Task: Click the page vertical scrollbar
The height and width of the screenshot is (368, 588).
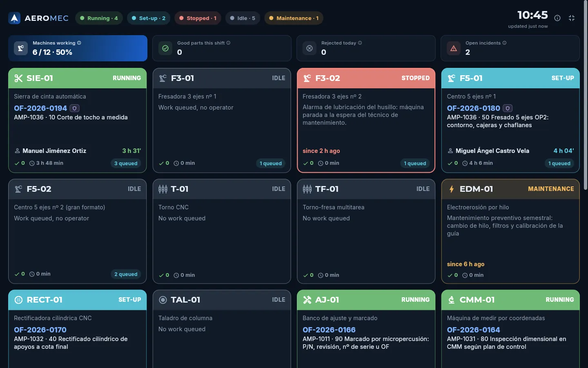Action: click(586, 95)
